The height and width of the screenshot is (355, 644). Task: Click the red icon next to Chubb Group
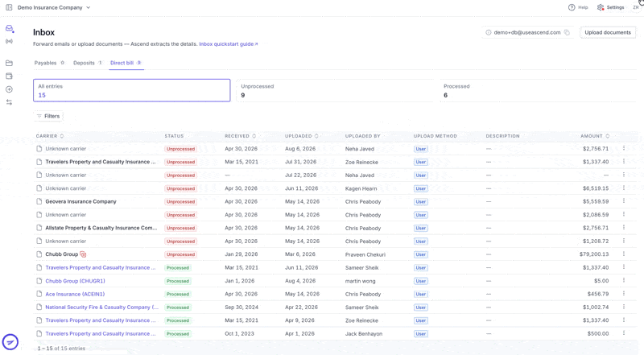click(83, 254)
